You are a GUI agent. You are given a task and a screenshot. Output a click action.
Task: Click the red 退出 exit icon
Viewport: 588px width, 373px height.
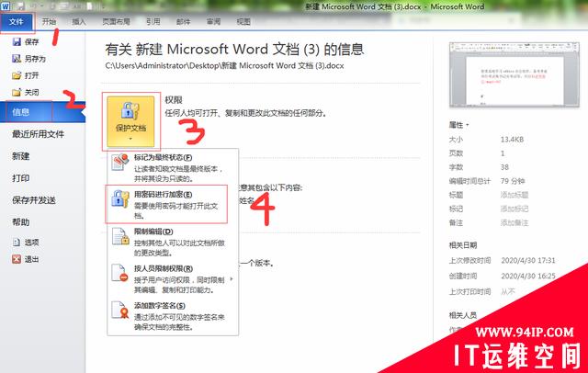[17, 259]
